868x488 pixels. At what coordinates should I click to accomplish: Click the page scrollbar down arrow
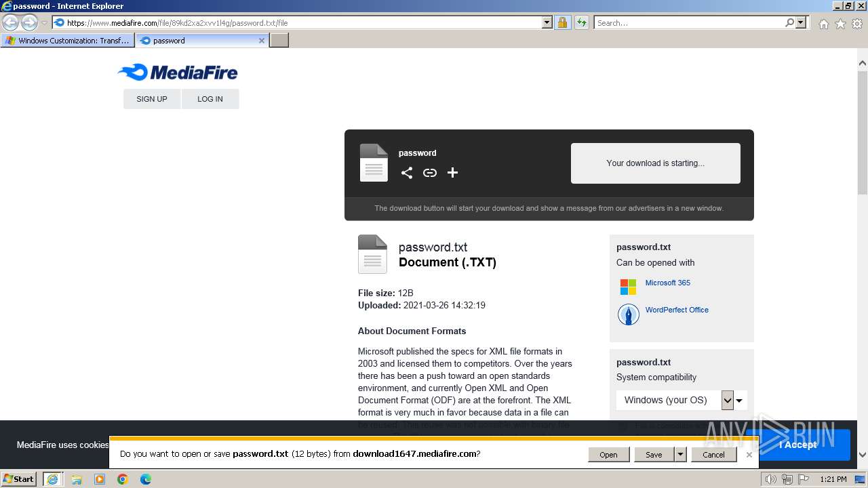pyautogui.click(x=863, y=455)
